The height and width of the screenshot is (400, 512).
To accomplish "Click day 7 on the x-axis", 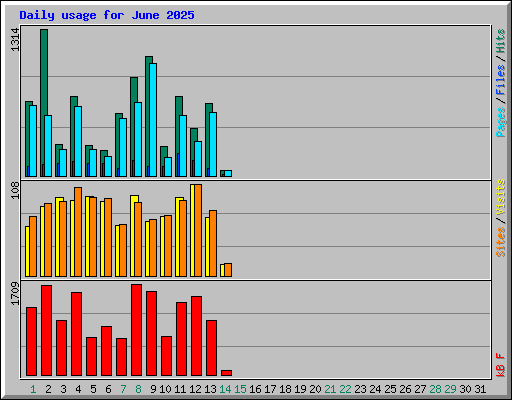I will pyautogui.click(x=123, y=389).
